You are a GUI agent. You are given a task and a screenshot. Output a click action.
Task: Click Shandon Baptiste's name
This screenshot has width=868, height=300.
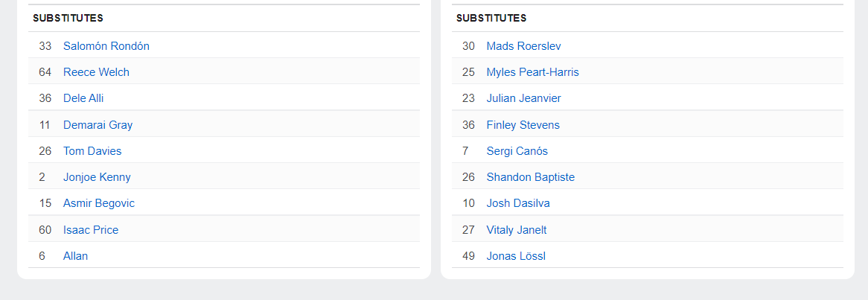pyautogui.click(x=530, y=177)
